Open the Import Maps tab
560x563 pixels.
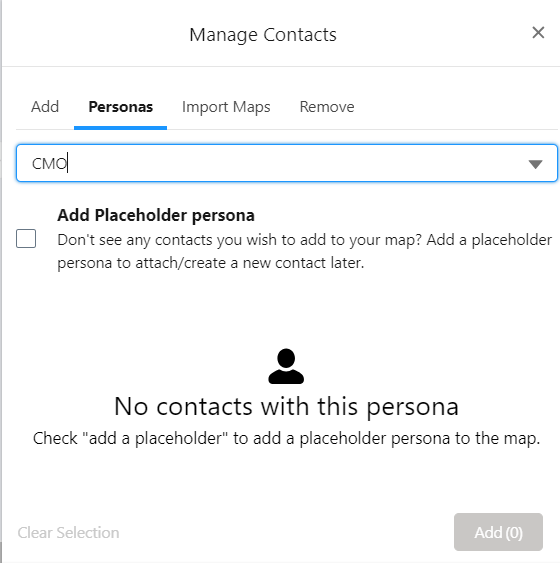226,107
